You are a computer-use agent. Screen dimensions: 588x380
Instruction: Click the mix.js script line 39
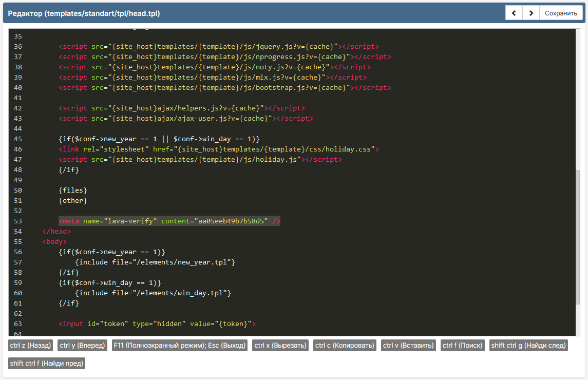[x=213, y=77]
